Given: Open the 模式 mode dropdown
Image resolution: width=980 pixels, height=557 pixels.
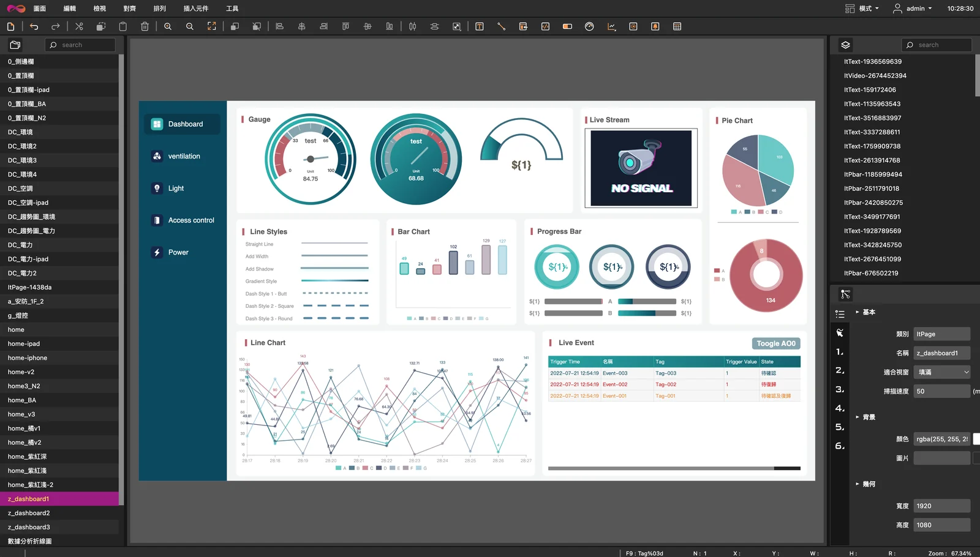Looking at the screenshot, I should pos(862,9).
